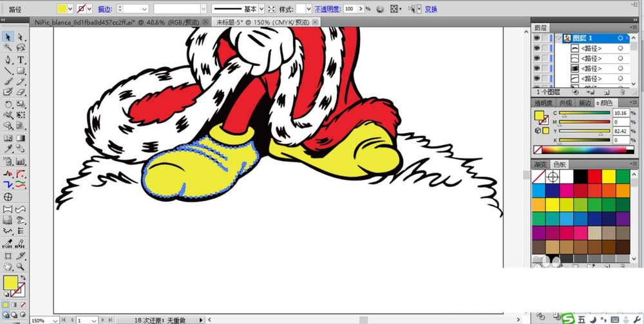
Task: Select the Column Graph tool
Action: click(x=21, y=161)
